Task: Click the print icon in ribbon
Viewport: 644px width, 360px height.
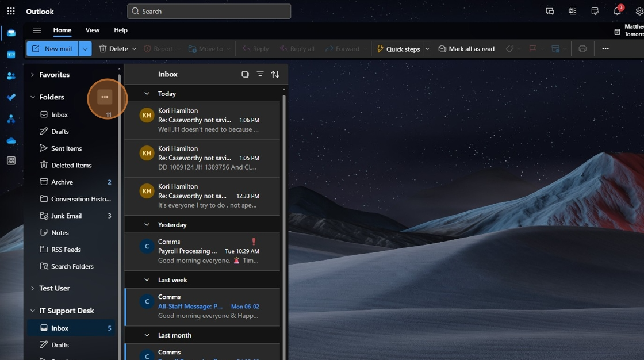Action: [582, 49]
